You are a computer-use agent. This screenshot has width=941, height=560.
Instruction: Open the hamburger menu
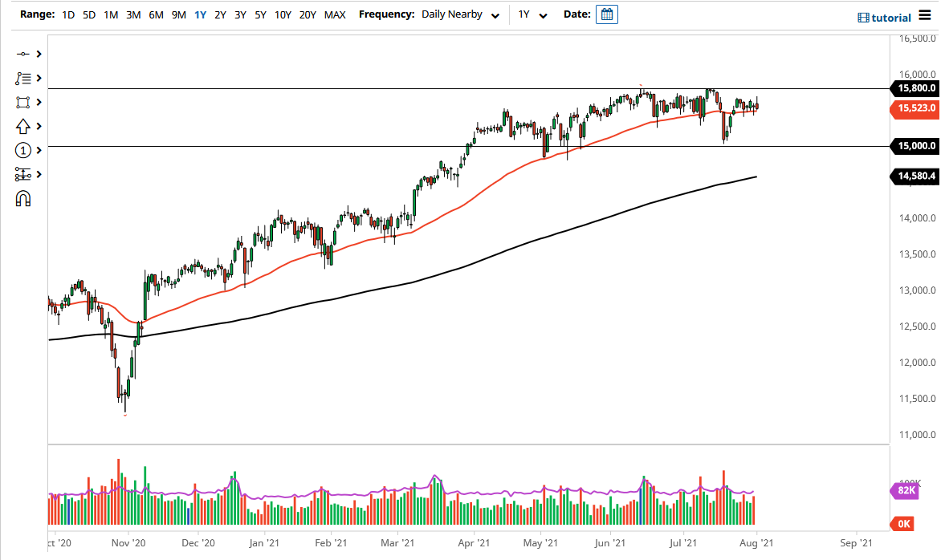(923, 16)
